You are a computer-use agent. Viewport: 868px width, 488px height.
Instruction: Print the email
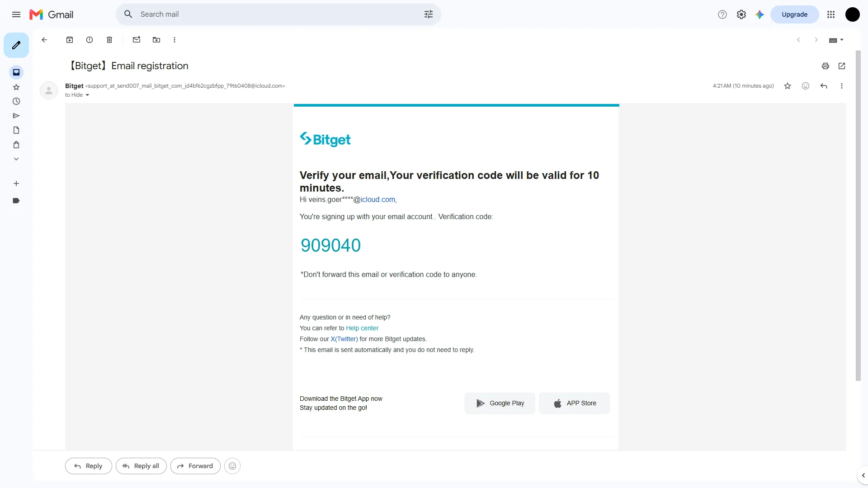pos(826,66)
